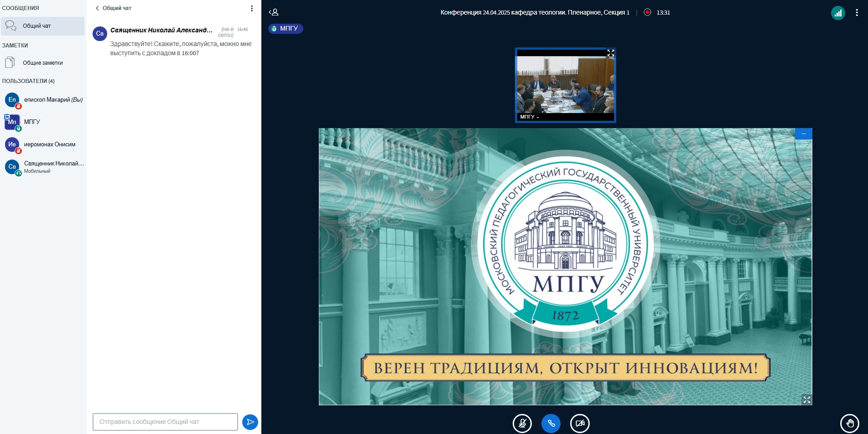Open conference options three-dot menu
Image resolution: width=868 pixels, height=434 pixels.
point(857,13)
